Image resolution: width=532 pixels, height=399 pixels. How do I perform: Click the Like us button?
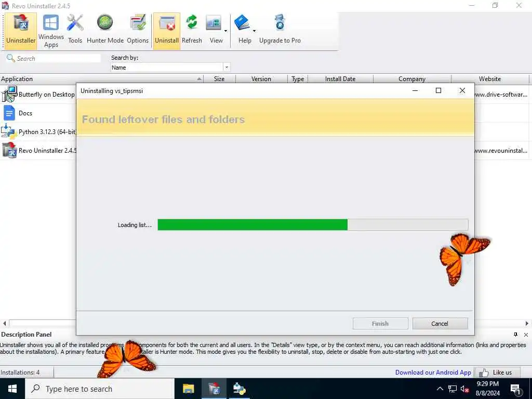(497, 373)
